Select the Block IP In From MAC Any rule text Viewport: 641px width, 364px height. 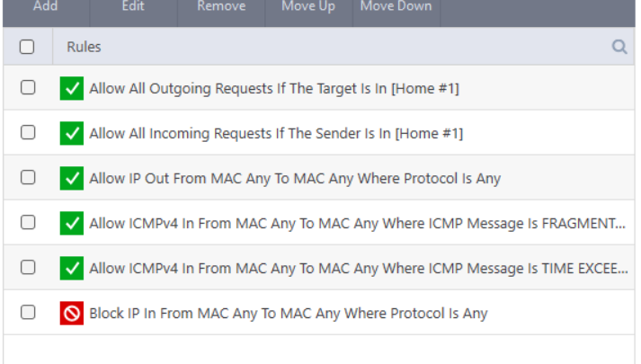pyautogui.click(x=289, y=314)
